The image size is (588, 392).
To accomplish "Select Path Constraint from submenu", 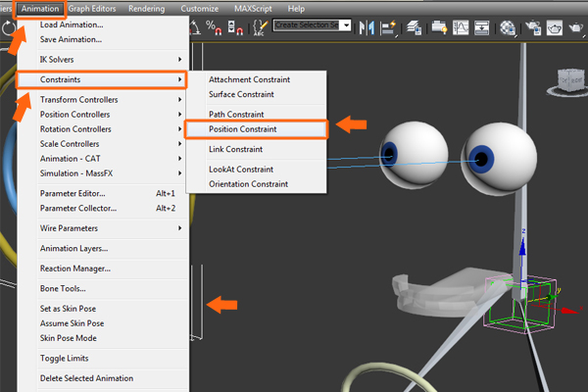I will [256, 115].
